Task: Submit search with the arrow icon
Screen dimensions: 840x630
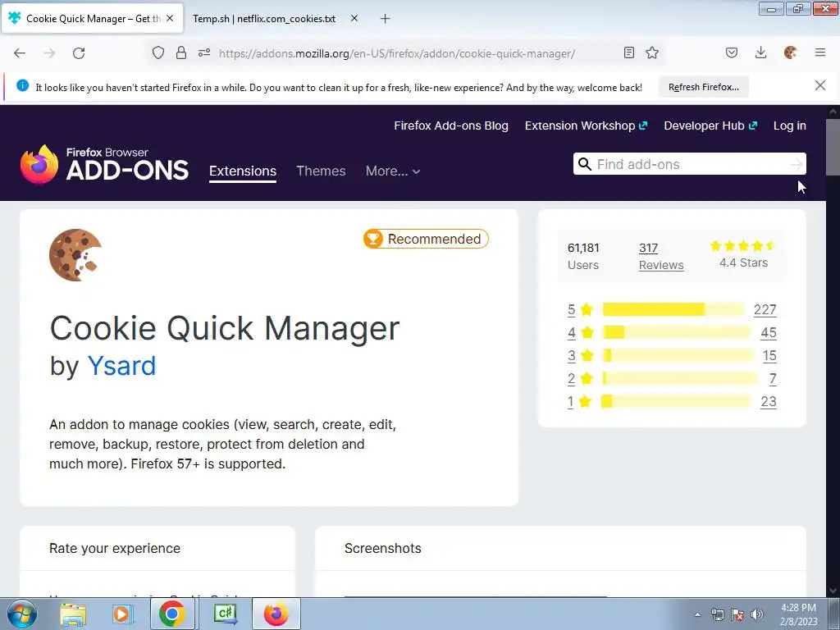Action: (797, 164)
